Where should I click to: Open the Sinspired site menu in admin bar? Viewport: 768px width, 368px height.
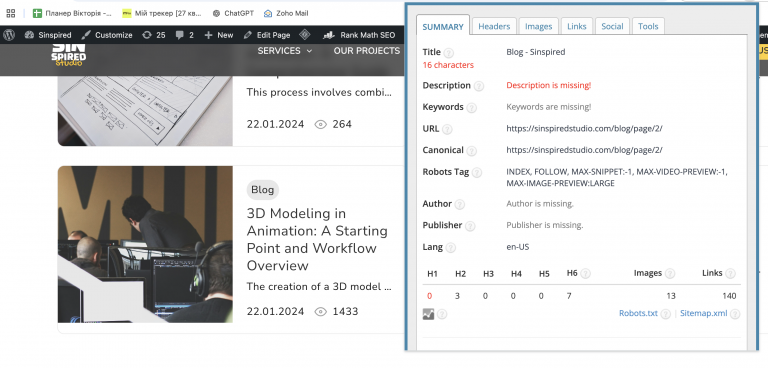click(x=48, y=35)
